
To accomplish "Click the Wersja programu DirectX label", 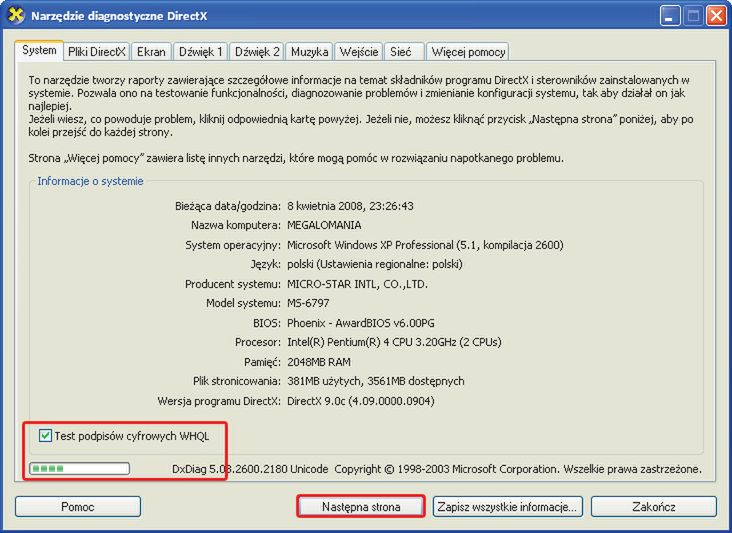I will coord(219,401).
